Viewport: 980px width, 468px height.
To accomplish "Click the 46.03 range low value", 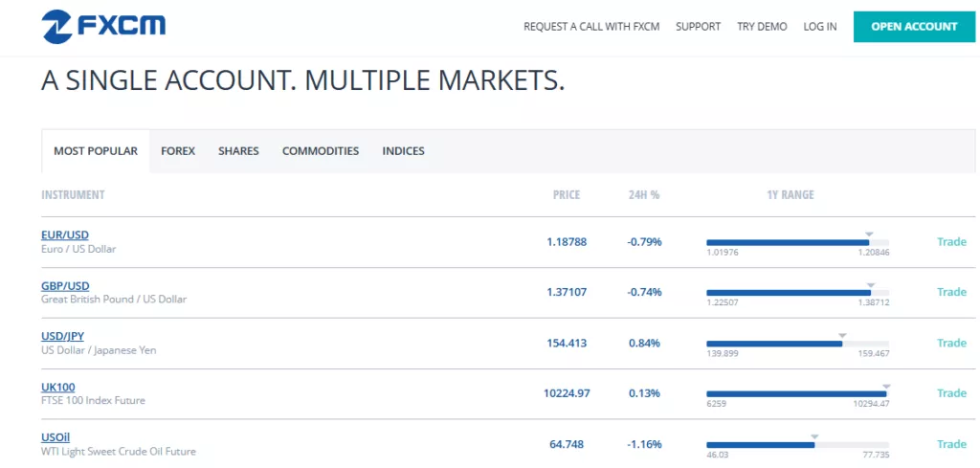I will pos(718,455).
